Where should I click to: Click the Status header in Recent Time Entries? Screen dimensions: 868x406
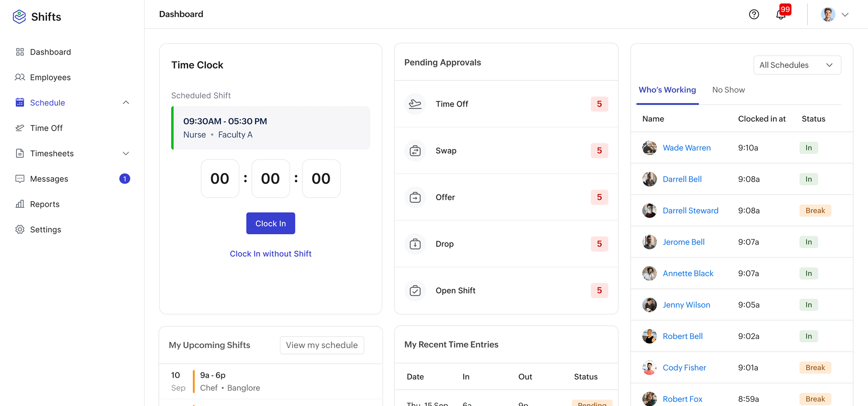click(x=586, y=377)
